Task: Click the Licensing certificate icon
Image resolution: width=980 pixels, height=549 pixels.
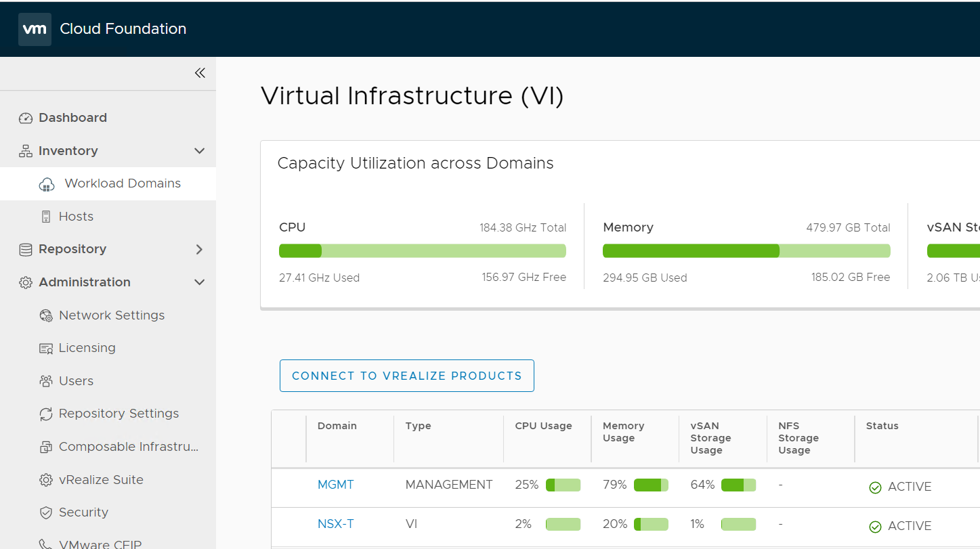Action: (46, 349)
